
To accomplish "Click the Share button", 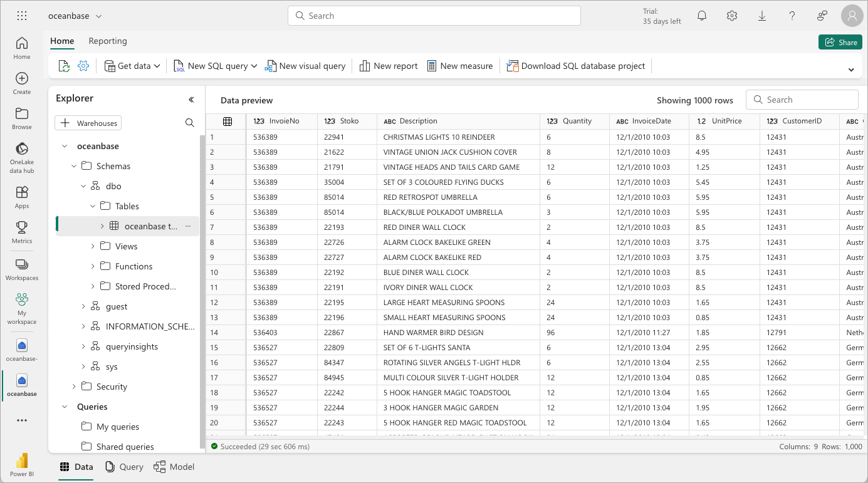I will (840, 42).
